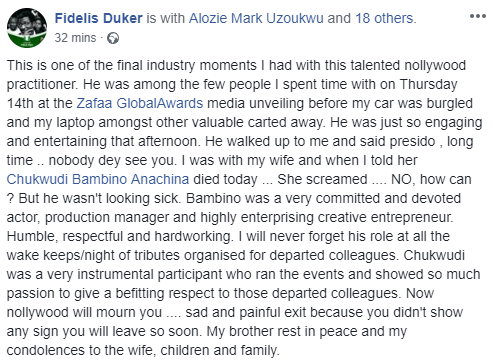Click the globe public audience icon
The width and height of the screenshot is (493, 364).
(x=113, y=38)
